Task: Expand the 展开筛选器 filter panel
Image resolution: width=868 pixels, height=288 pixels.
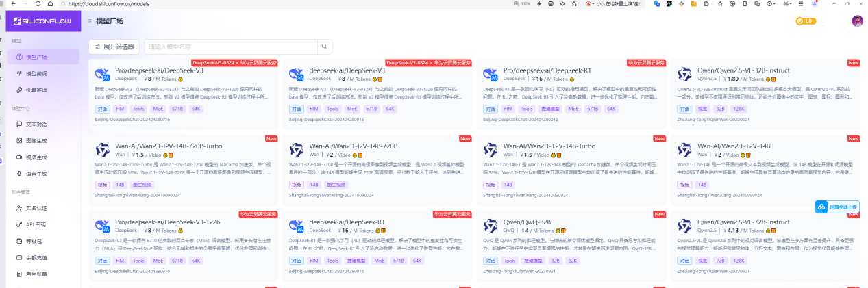Action: [114, 47]
